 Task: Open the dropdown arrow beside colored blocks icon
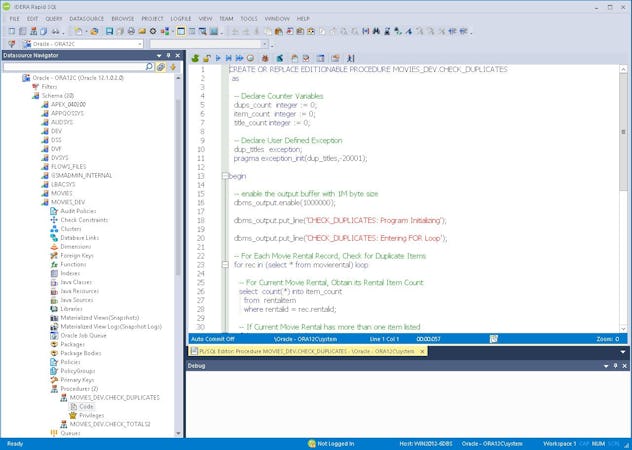pos(173,31)
